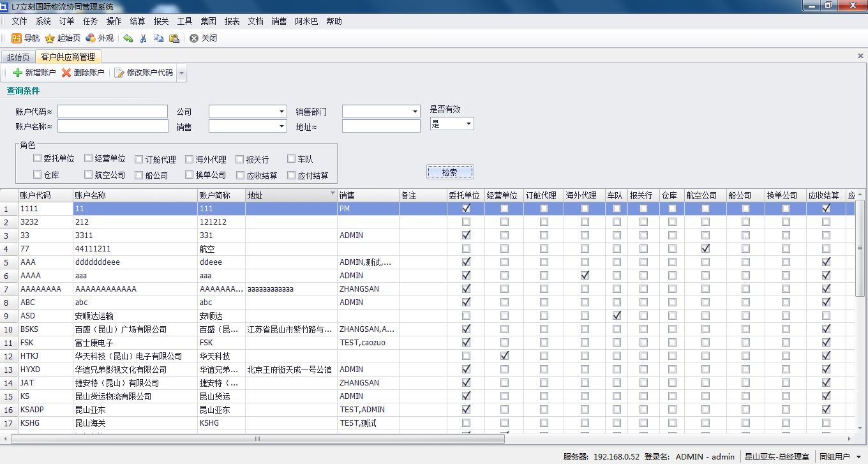This screenshot has height=464, width=868.
Task: Toggle 航空公司 checkbox for row 77
Action: (705, 248)
